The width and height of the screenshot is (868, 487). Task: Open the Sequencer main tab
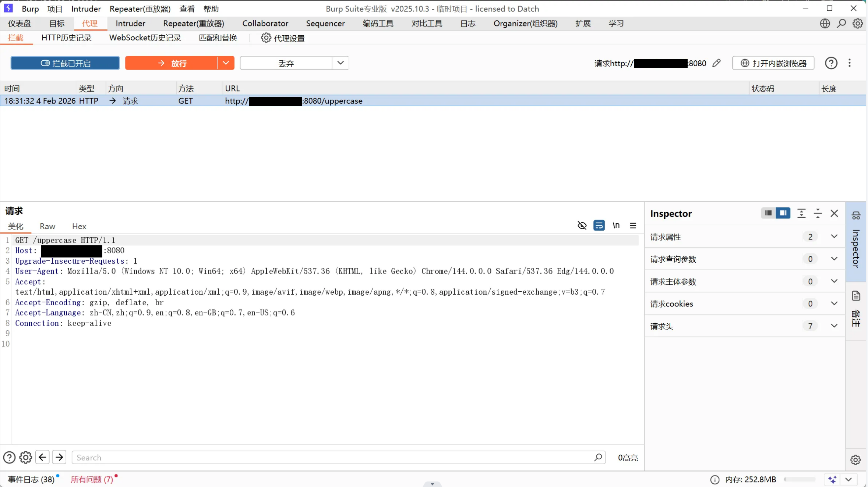[x=325, y=24]
